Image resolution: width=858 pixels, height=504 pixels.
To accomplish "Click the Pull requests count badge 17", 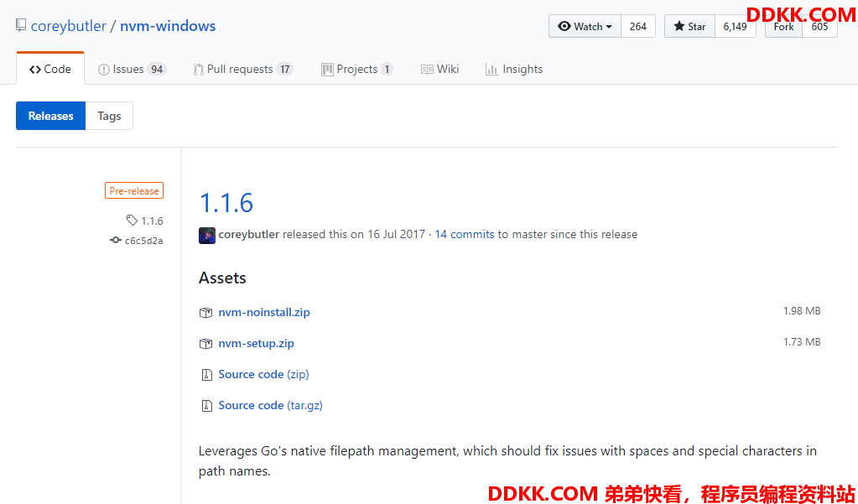I will 284,69.
